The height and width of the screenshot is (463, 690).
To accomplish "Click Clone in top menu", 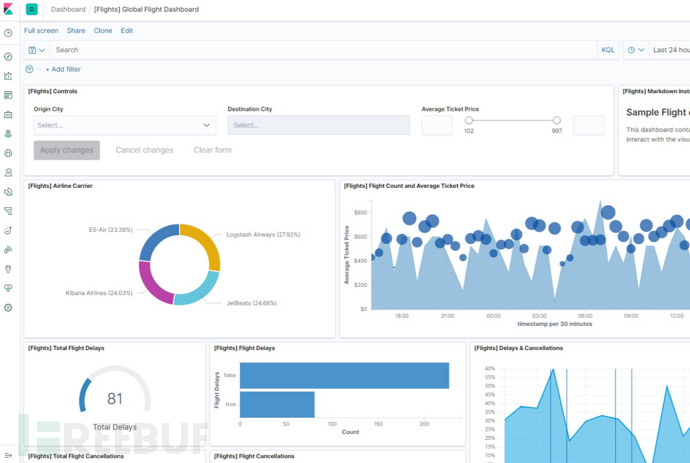I will (103, 30).
